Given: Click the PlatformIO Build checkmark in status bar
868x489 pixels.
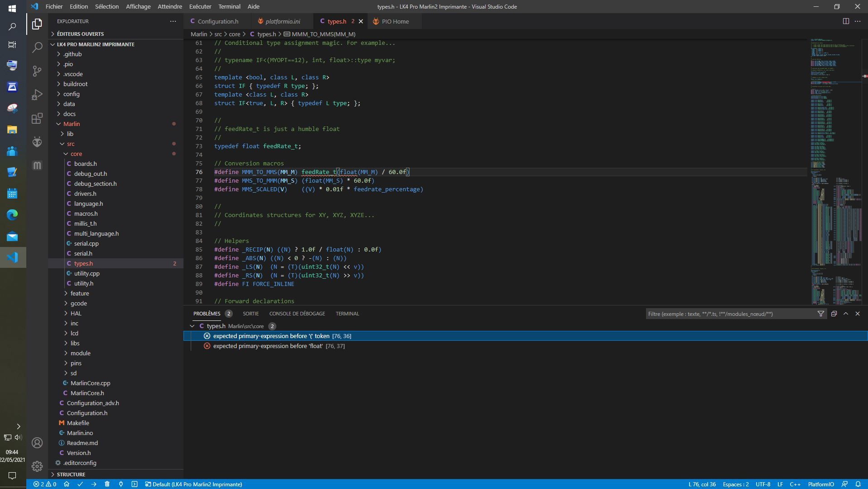Looking at the screenshot, I should pos(80,484).
